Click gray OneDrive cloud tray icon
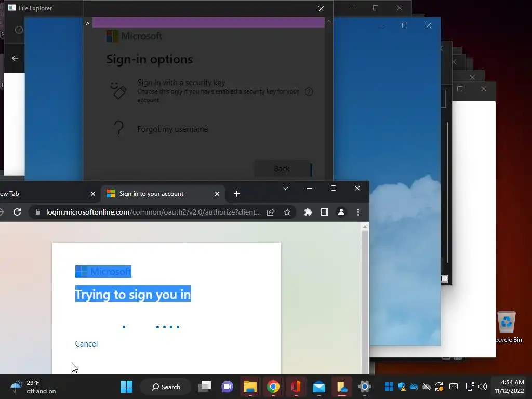This screenshot has height=399, width=532. 427,387
